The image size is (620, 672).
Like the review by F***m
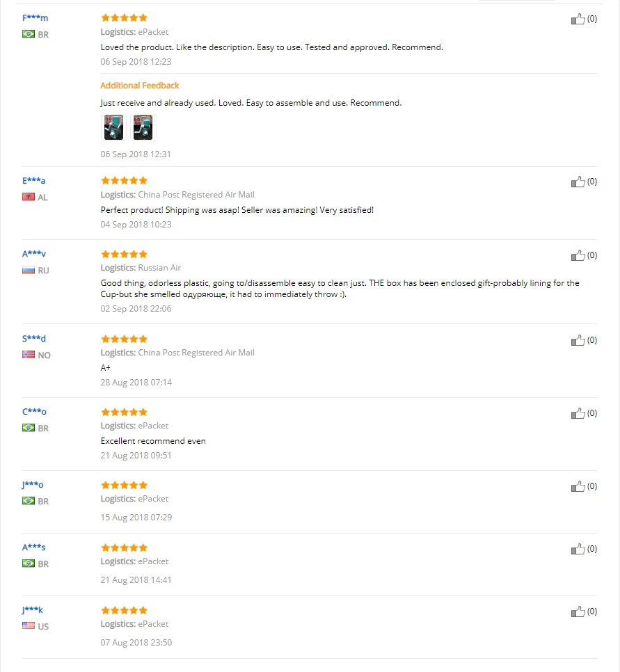coord(578,19)
